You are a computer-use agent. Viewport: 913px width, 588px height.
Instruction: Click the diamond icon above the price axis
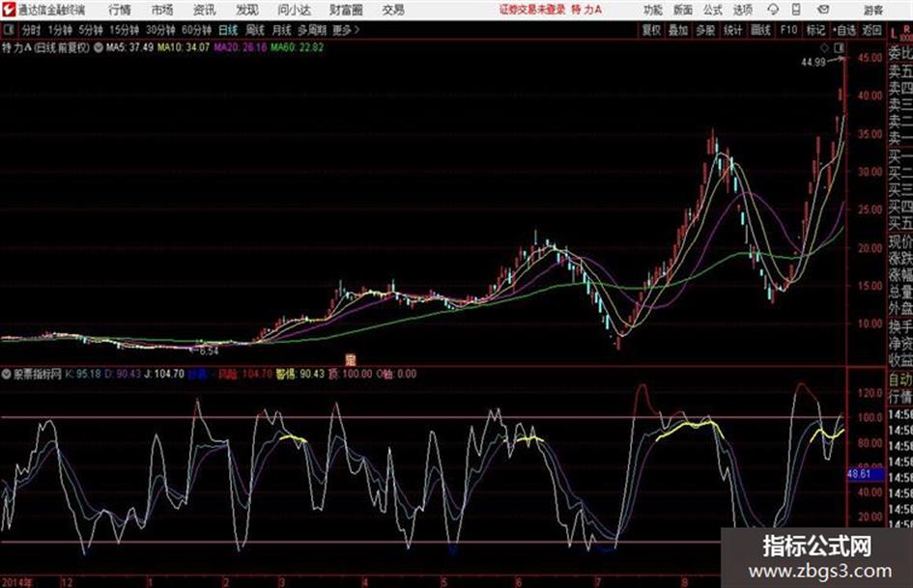coord(824,47)
